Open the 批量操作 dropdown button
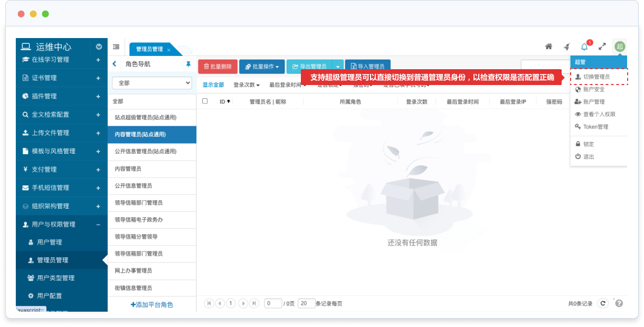Image resolution: width=644 pixels, height=327 pixels. [x=262, y=67]
